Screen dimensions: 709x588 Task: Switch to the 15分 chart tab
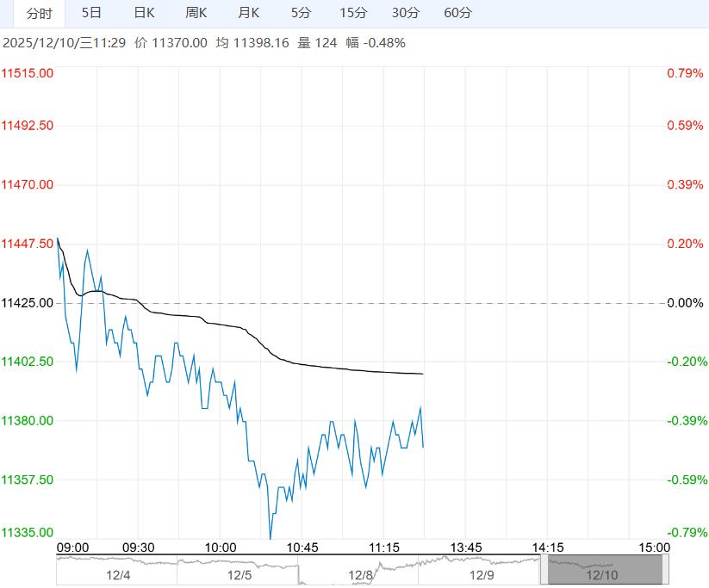click(353, 13)
